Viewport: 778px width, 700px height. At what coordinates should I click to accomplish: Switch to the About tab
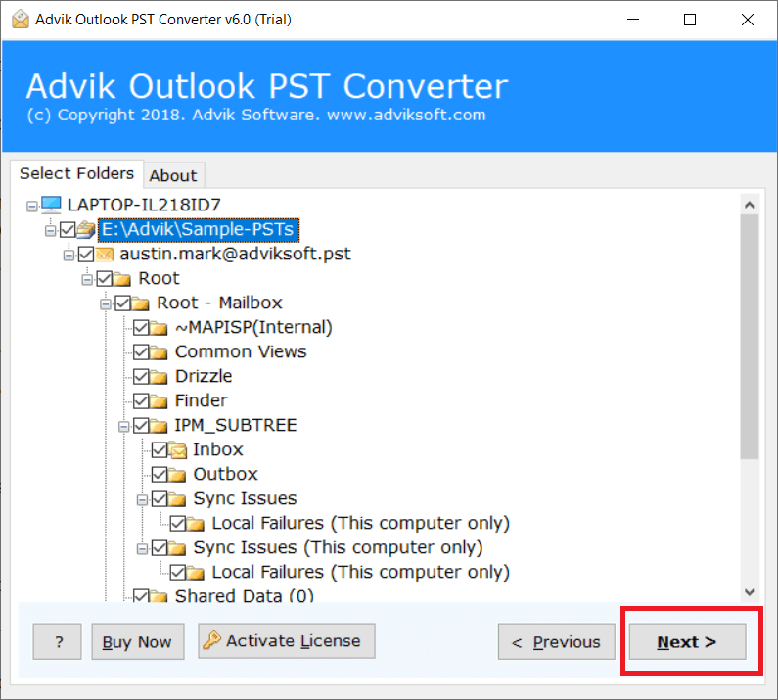(173, 176)
